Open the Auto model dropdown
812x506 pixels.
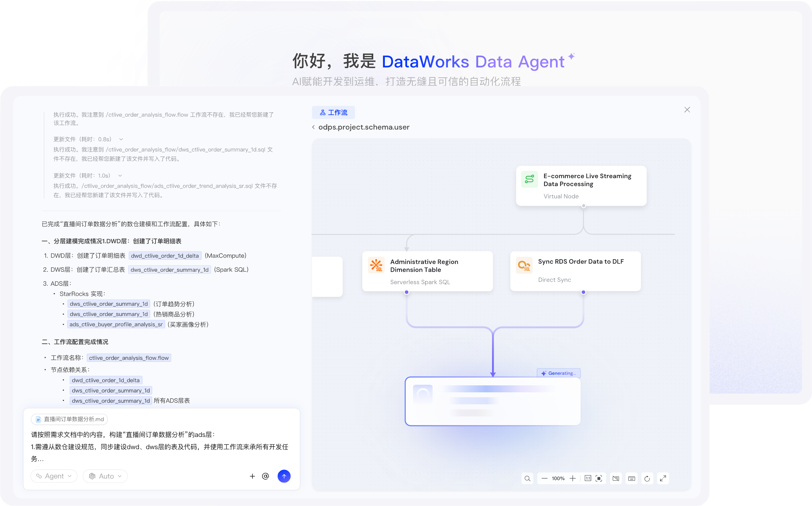[x=105, y=476]
